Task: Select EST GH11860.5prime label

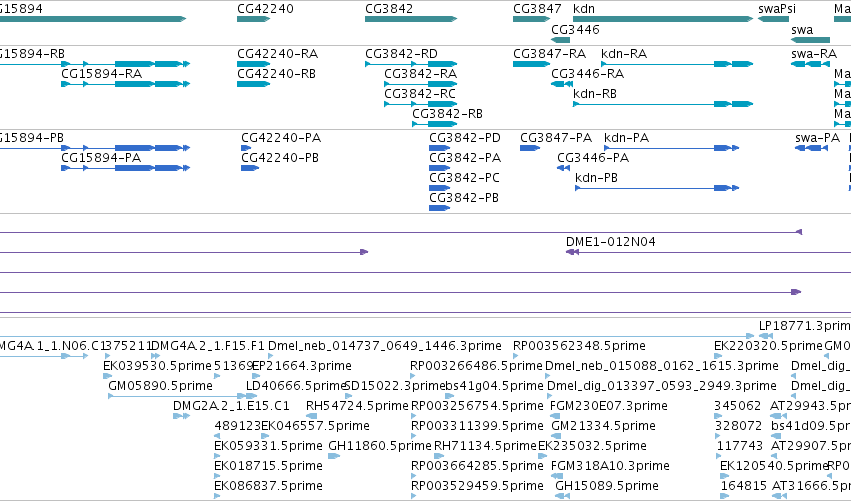Action: click(x=379, y=446)
